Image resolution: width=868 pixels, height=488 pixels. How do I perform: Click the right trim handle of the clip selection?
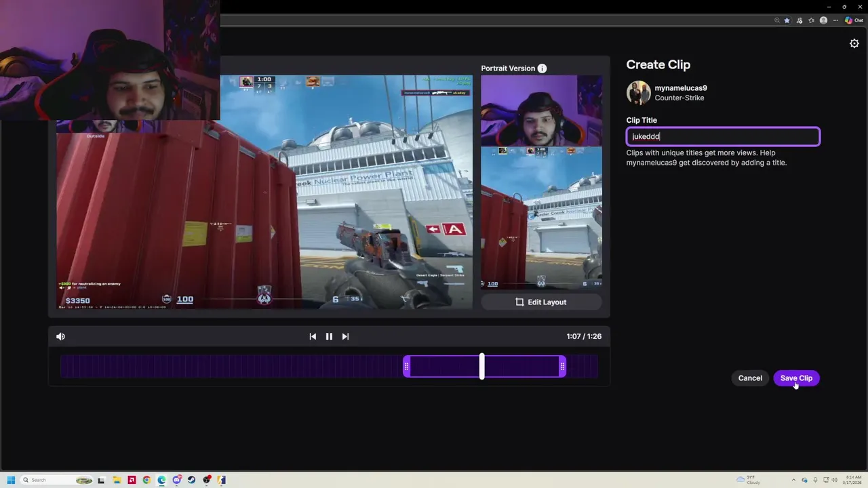(x=562, y=367)
